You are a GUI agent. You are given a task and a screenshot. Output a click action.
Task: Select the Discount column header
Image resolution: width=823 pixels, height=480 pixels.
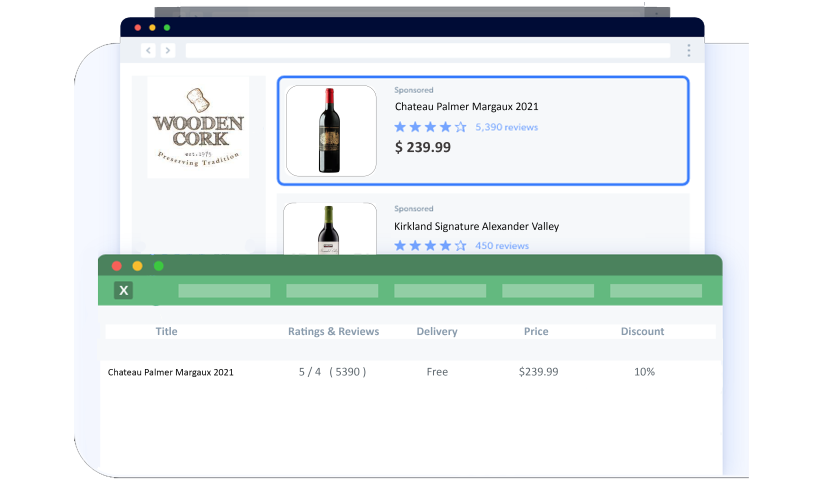point(642,332)
